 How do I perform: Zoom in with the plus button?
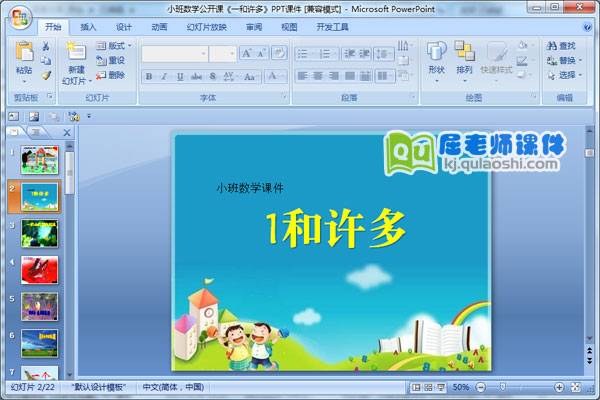point(559,387)
